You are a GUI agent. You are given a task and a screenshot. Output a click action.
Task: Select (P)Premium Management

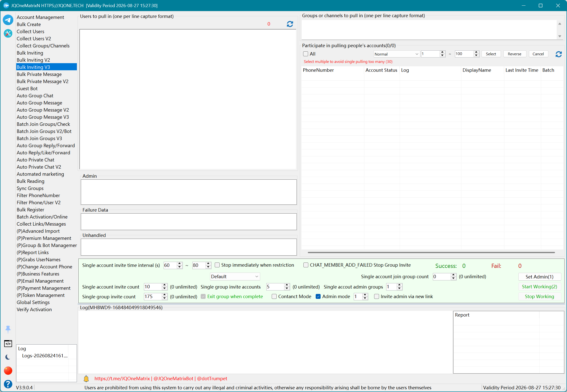44,238
